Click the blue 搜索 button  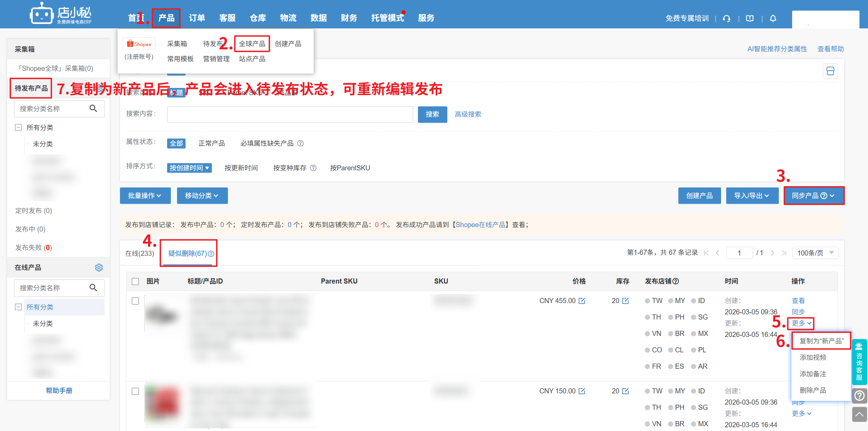click(x=432, y=114)
